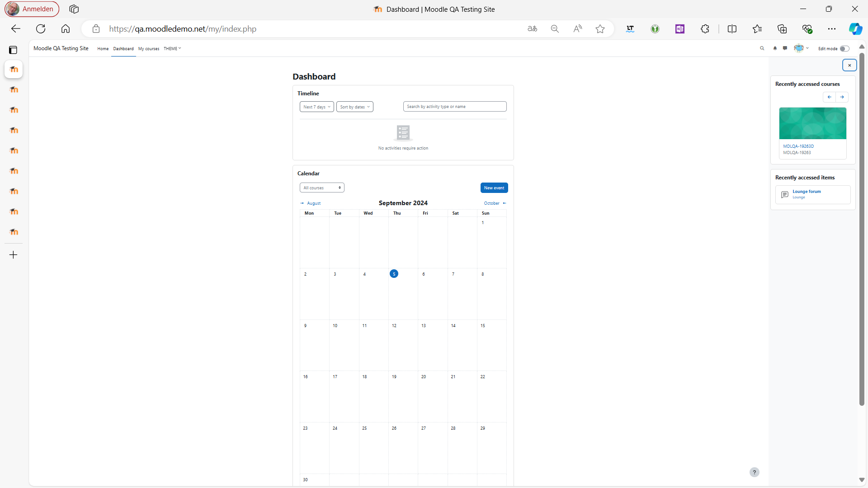868x488 pixels.
Task: Select calendar day 18
Action: [x=364, y=377]
